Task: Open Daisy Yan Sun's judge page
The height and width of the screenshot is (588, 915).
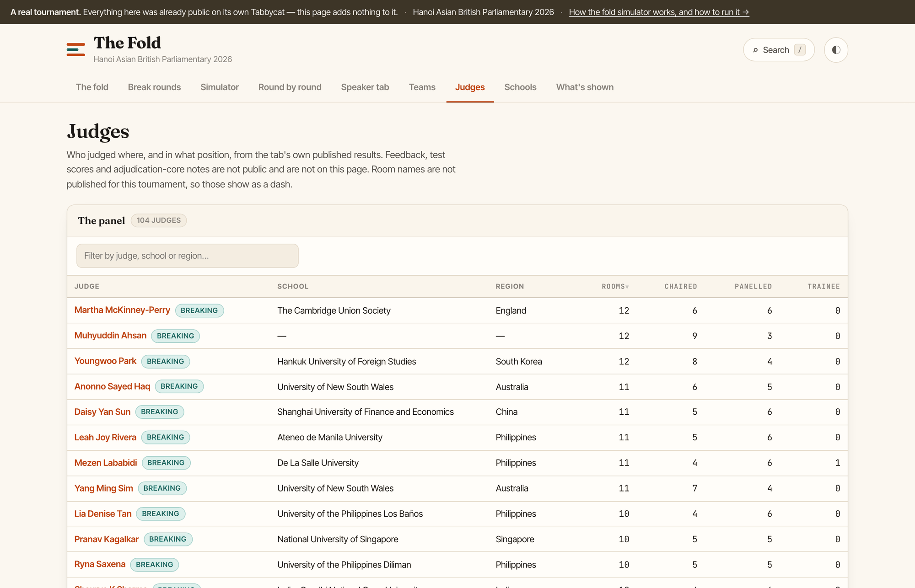Action: coord(102,412)
